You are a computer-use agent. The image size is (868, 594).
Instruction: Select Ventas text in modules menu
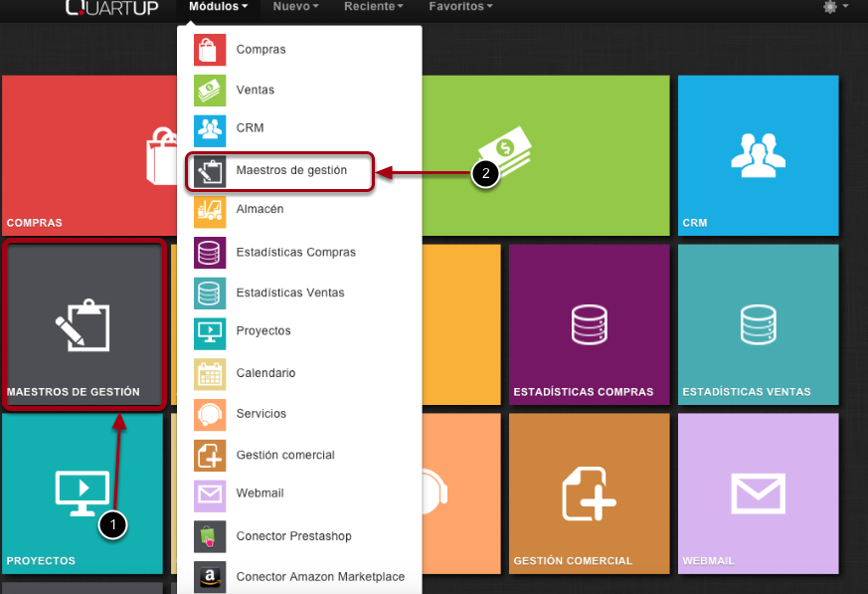point(256,90)
